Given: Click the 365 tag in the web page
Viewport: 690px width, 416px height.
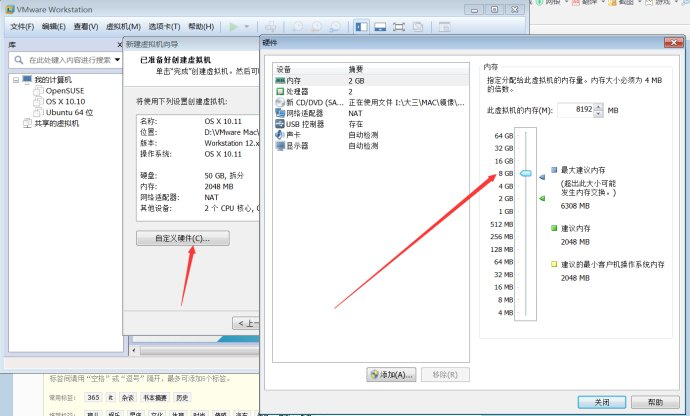Looking at the screenshot, I should click(x=93, y=398).
